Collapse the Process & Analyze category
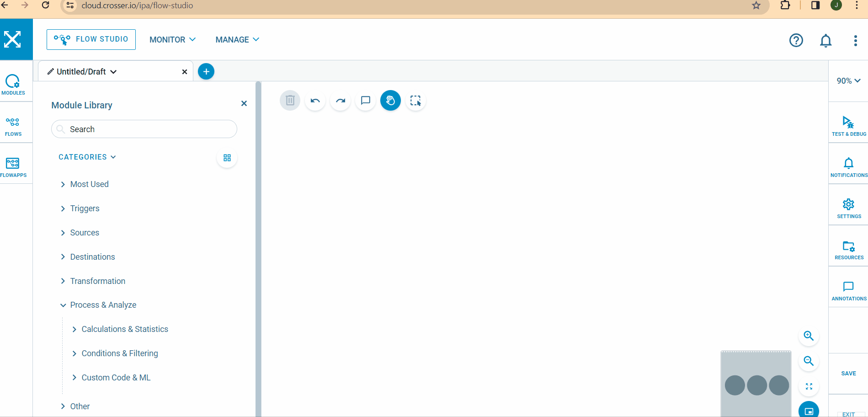 click(x=63, y=305)
